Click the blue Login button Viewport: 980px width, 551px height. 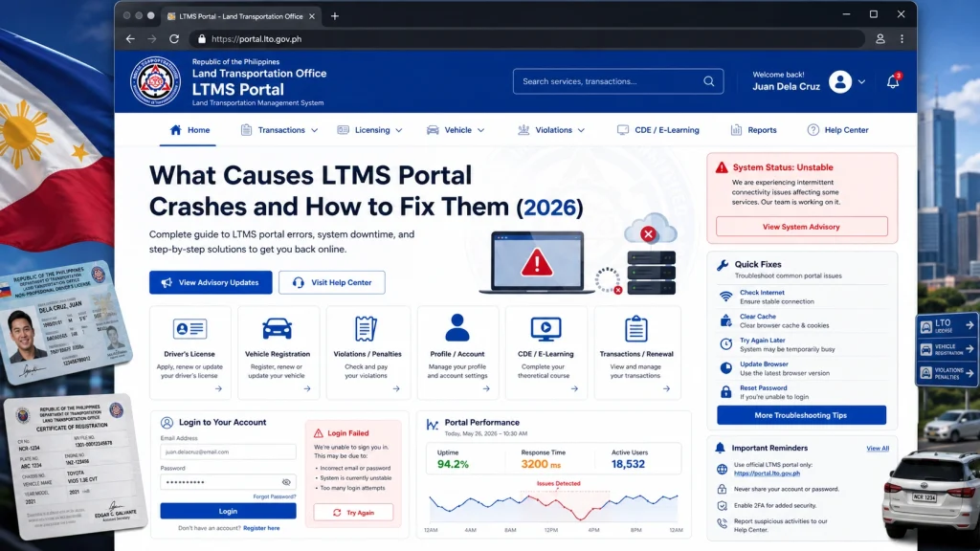pos(228,511)
